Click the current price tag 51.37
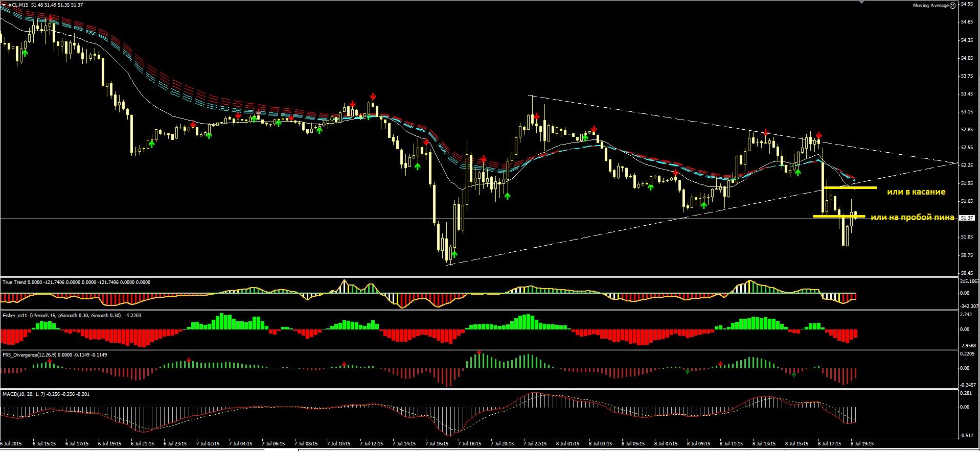Screen dimensions: 980x451 (x=967, y=218)
